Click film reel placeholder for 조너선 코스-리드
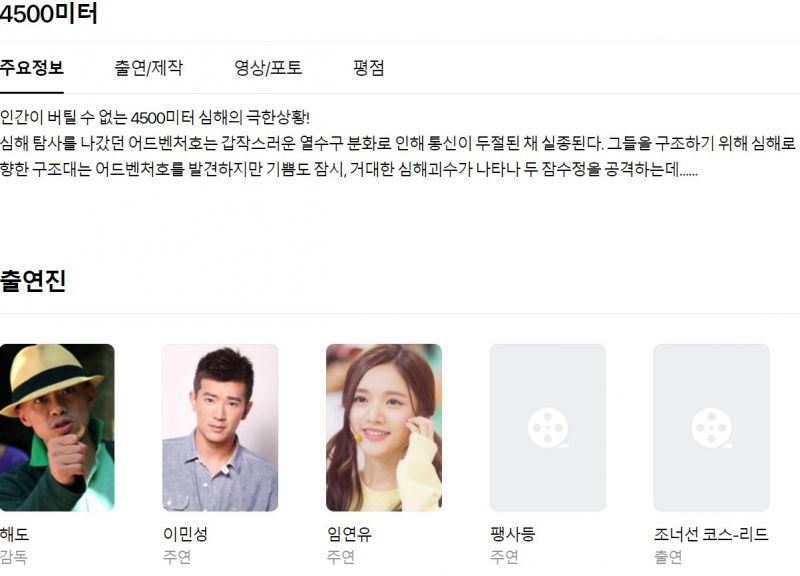800x576 pixels. [x=711, y=428]
